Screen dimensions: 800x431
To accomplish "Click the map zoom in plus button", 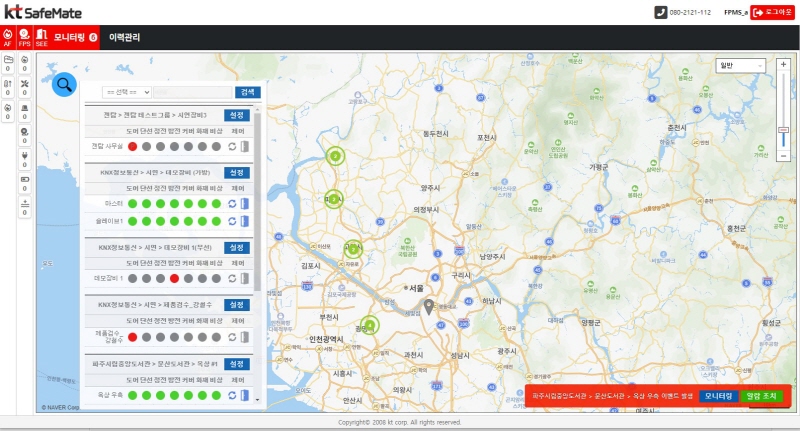I will tap(783, 65).
